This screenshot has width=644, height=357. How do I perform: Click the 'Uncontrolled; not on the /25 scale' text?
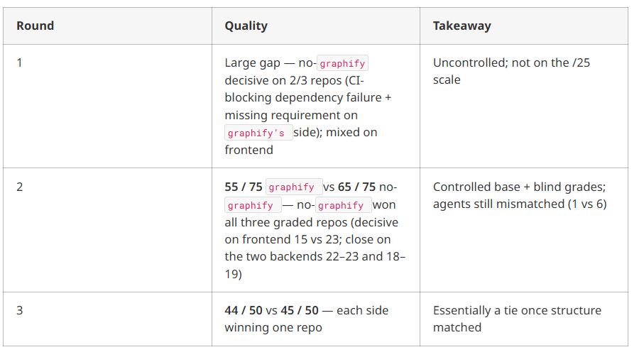point(511,71)
